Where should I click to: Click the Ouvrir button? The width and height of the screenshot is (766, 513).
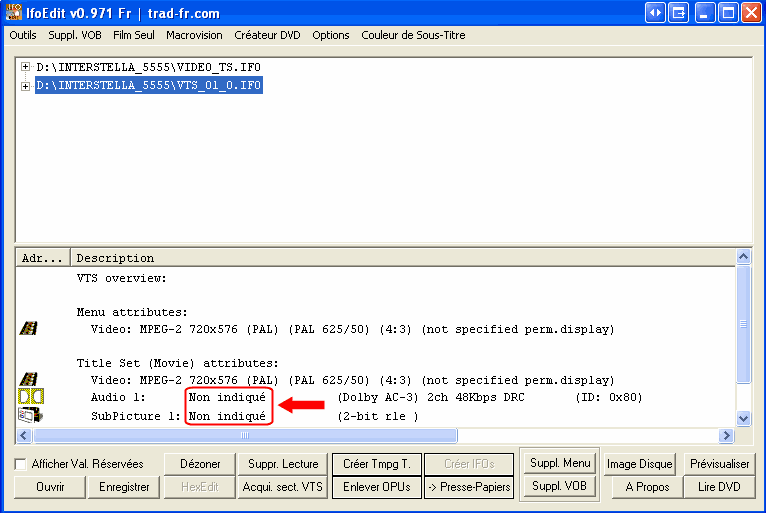(x=50, y=487)
